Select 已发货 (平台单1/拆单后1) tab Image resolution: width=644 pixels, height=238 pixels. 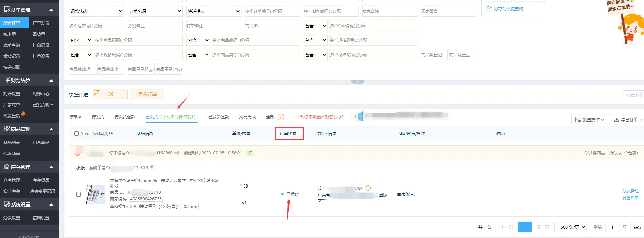point(171,117)
